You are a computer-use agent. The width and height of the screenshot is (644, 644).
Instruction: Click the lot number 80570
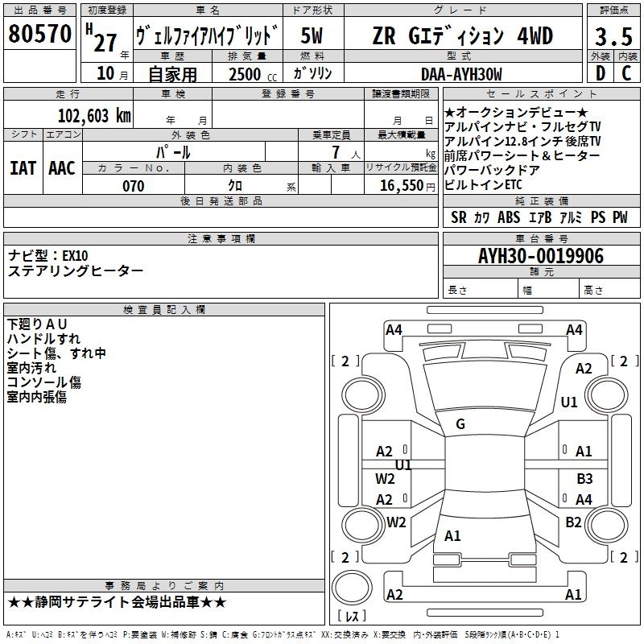(40, 34)
